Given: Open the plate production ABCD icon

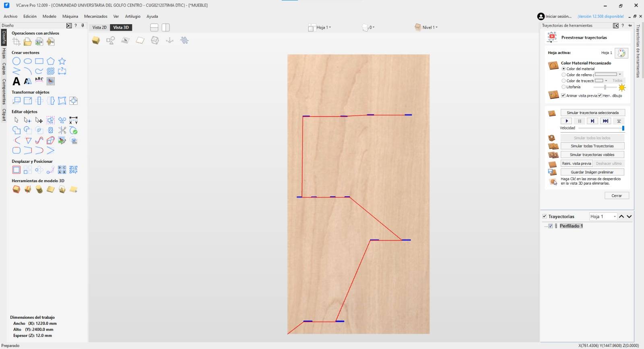Looking at the screenshot, I should coord(62,170).
